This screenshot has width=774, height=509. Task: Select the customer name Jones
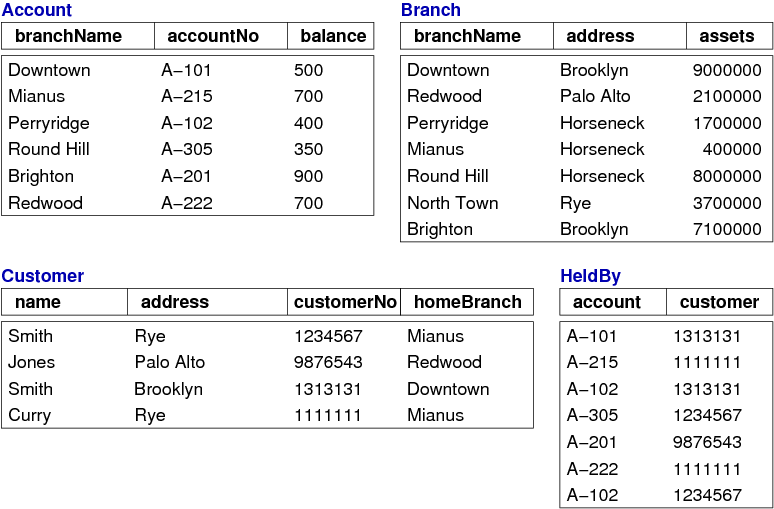32,362
